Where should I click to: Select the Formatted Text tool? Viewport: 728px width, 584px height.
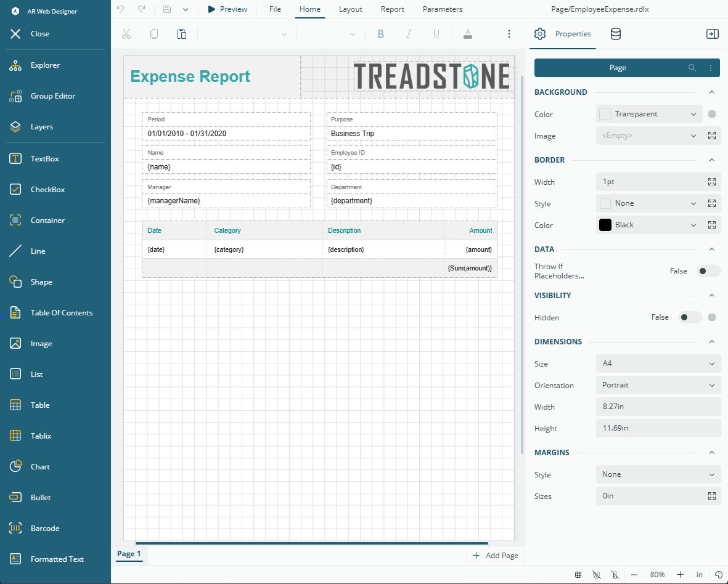[x=46, y=559]
